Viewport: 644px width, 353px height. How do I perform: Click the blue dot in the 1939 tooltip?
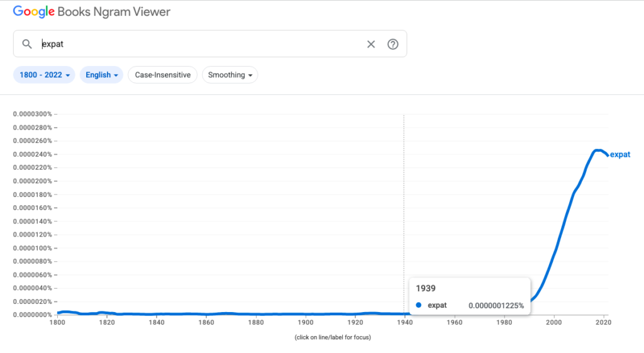(x=419, y=305)
